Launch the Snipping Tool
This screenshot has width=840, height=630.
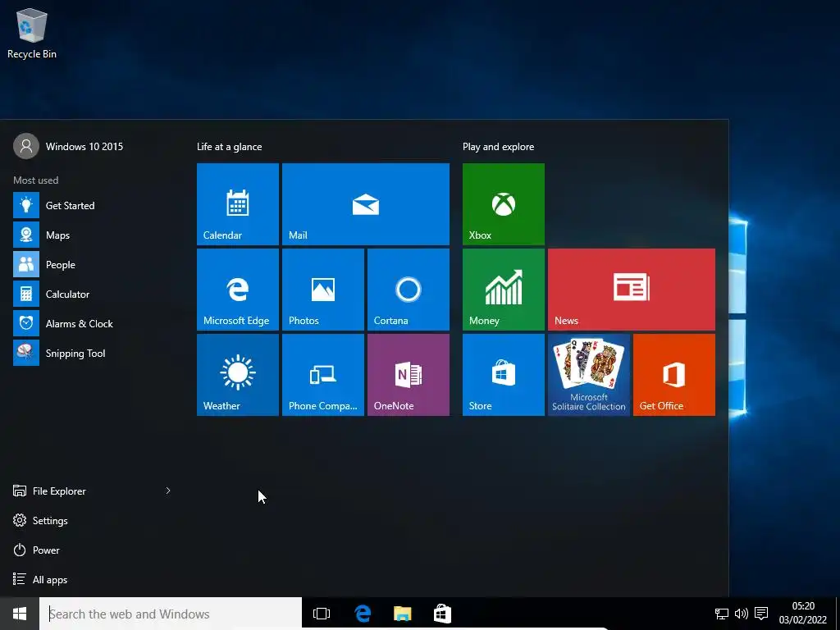tap(92, 353)
